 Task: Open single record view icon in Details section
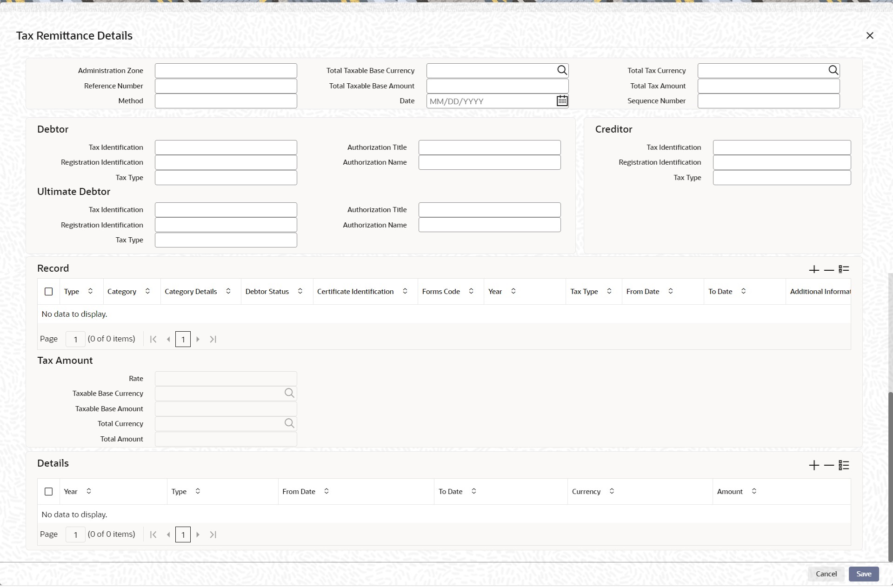(x=844, y=465)
